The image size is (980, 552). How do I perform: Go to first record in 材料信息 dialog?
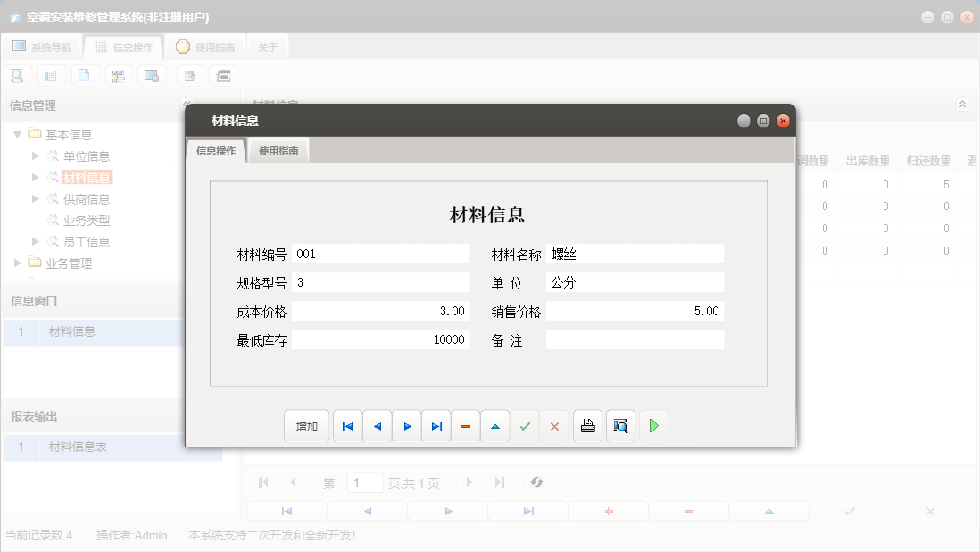coord(347,427)
